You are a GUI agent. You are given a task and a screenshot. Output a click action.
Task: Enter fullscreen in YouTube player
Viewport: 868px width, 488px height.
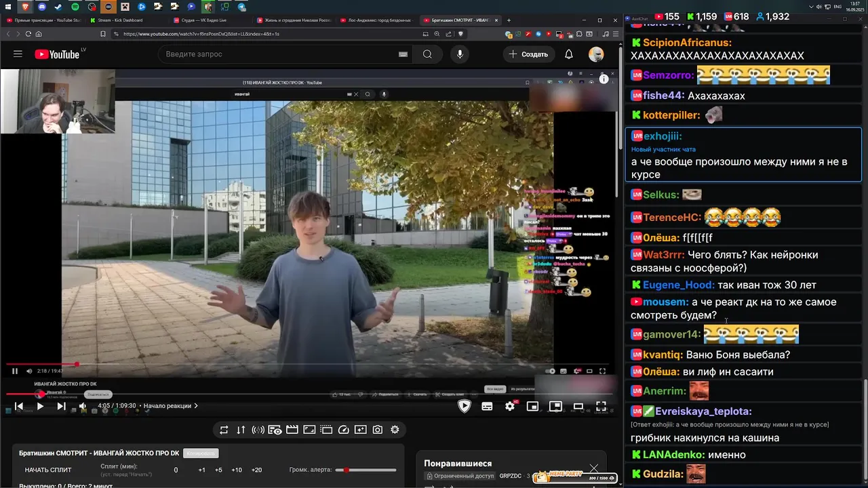point(601,406)
